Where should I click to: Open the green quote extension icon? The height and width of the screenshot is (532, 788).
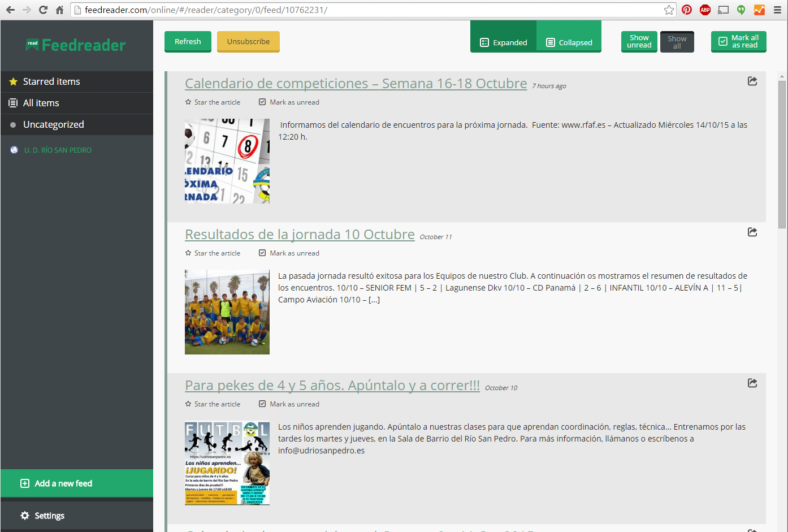pos(741,10)
